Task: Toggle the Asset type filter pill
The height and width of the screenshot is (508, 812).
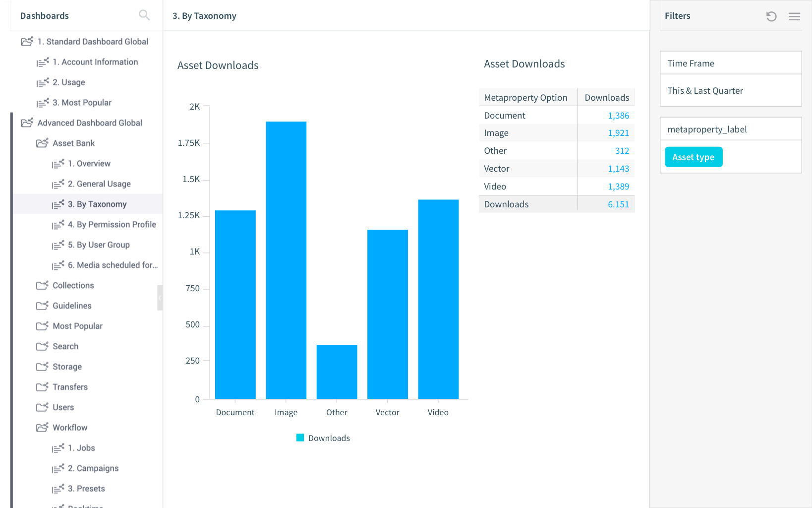Action: (x=693, y=157)
